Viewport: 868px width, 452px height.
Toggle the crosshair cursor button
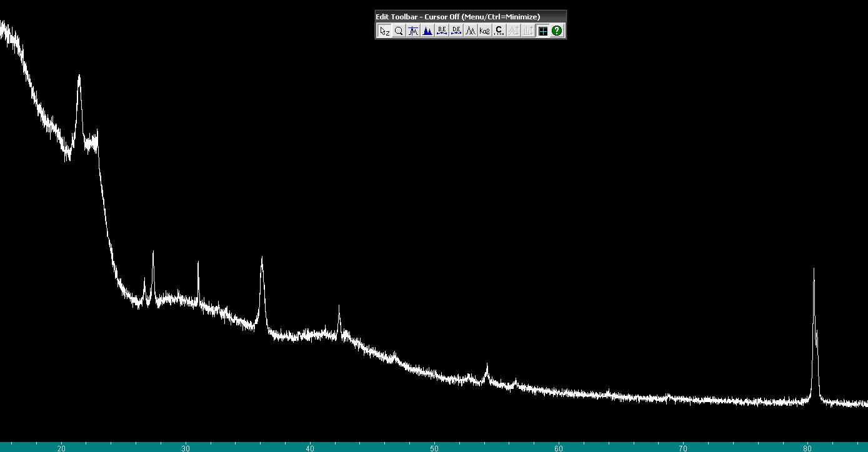542,31
